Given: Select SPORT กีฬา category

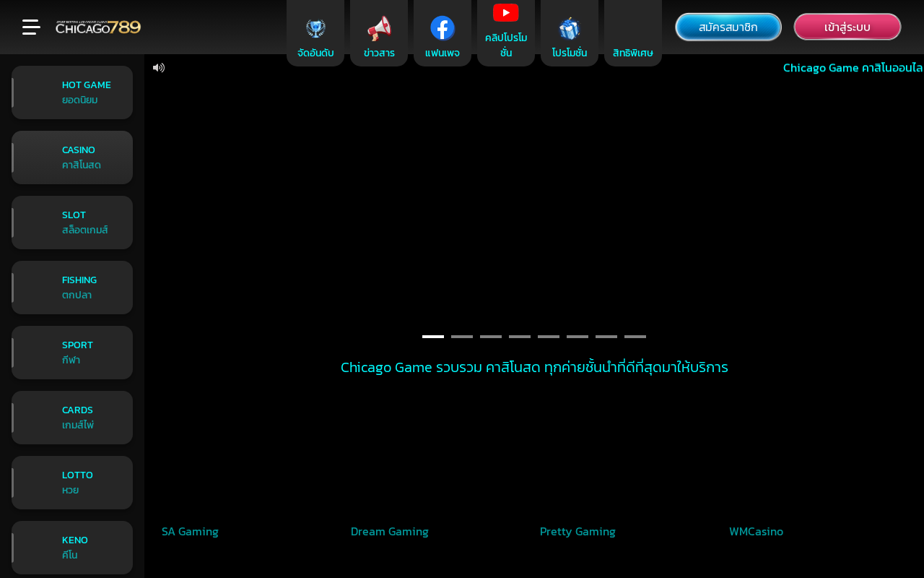Looking at the screenshot, I should [x=72, y=353].
